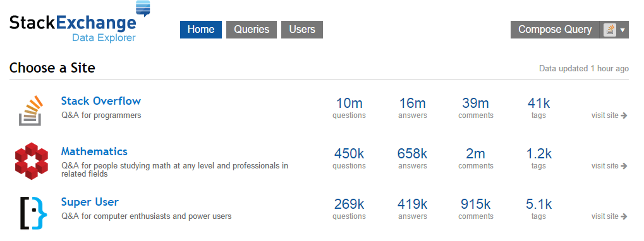Click Stack Overflow's 10m questions count
644x241 pixels.
coord(349,103)
